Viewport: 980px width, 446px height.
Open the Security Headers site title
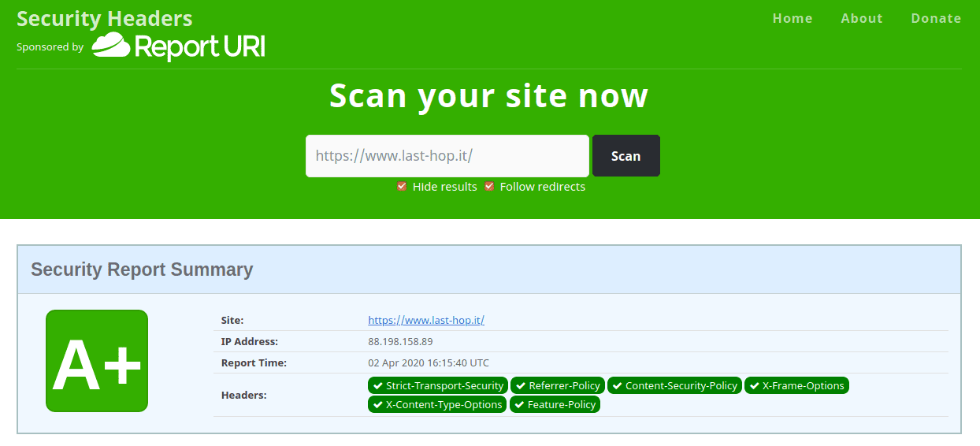click(105, 18)
